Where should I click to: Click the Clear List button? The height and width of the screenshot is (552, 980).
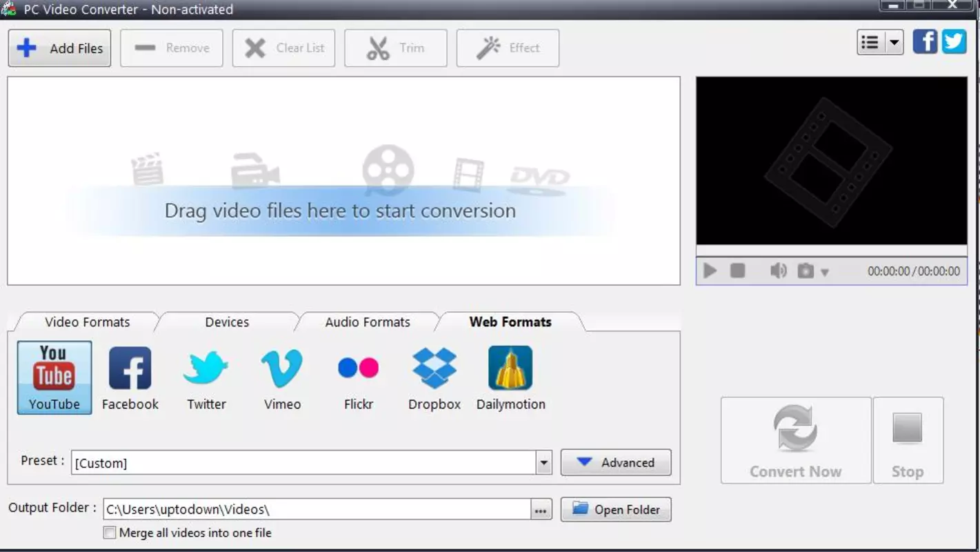pyautogui.click(x=283, y=48)
